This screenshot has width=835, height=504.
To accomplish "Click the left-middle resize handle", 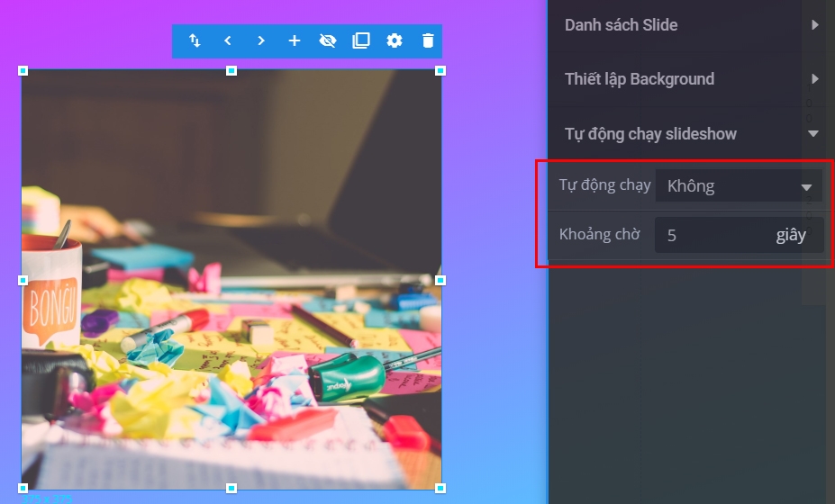I will (x=23, y=280).
